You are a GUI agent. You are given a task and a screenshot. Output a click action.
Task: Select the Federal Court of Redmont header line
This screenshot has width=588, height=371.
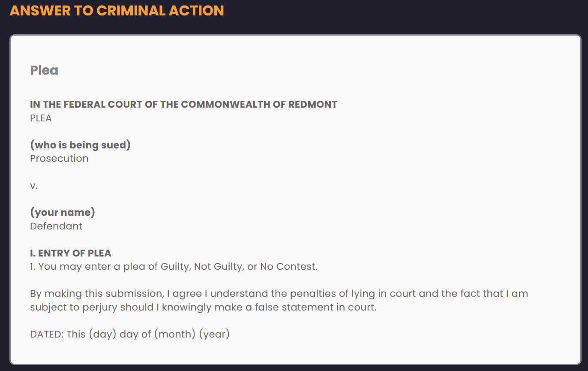(183, 104)
